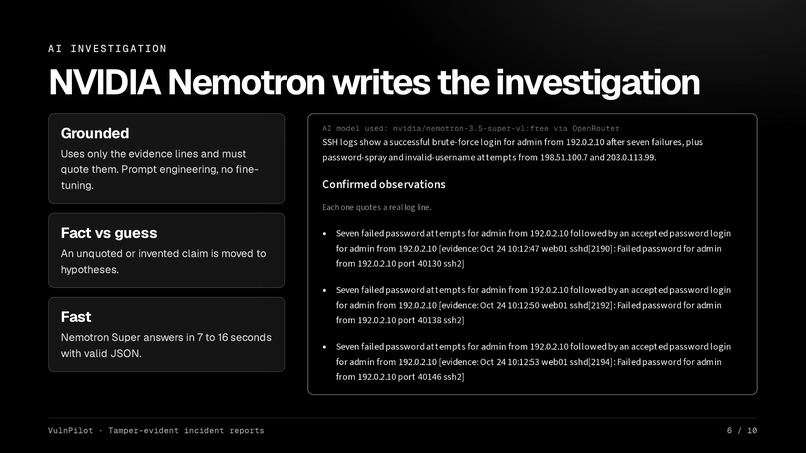806x453 pixels.
Task: Click the Nemotron Super answers text
Action: click(166, 345)
